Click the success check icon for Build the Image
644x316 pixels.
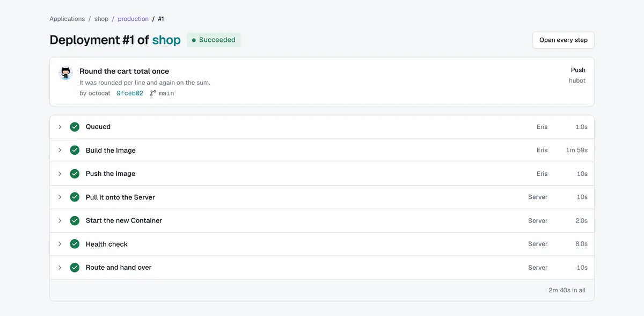[x=75, y=150]
